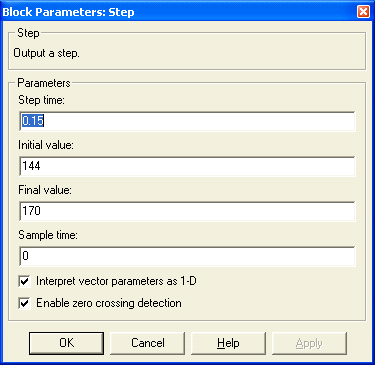
Task: Click the 'Output a step.' description text
Action: coord(46,53)
